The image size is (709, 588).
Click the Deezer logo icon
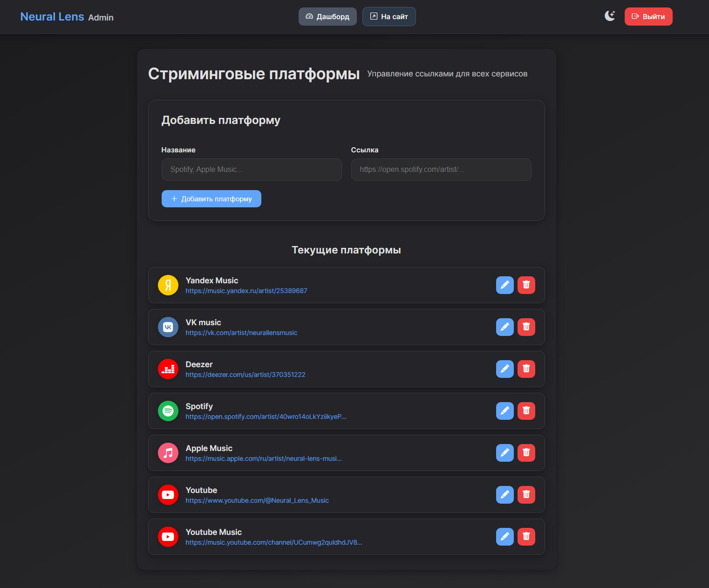coord(168,369)
